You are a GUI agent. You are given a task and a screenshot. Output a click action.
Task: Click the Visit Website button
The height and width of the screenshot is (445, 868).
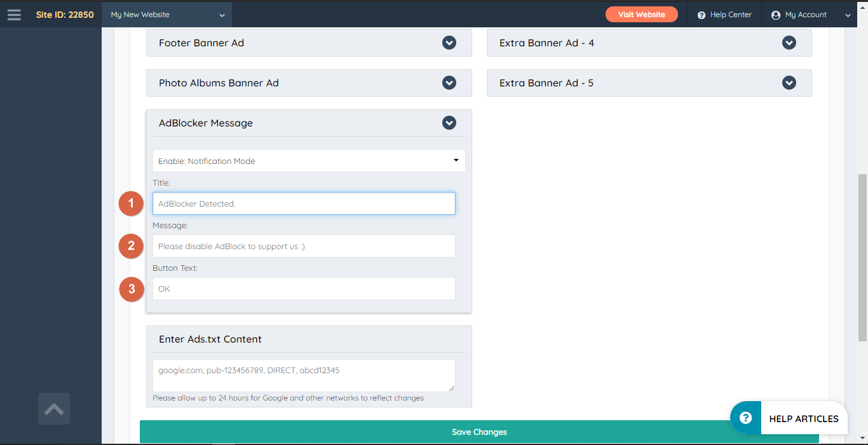642,14
